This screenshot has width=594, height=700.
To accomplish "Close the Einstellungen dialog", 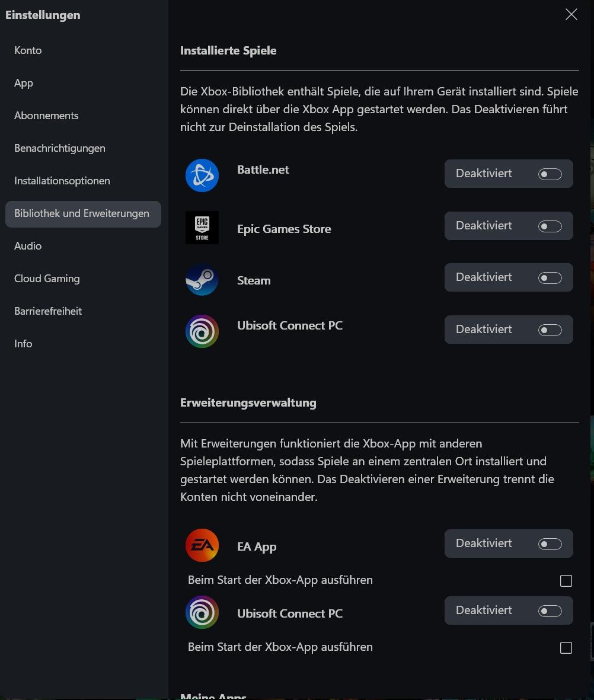I will pos(571,15).
